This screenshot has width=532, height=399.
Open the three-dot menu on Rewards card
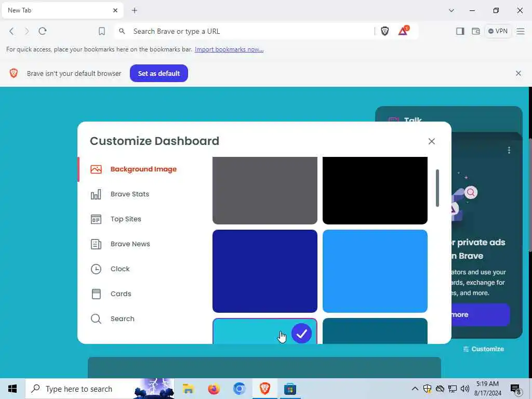click(x=509, y=150)
